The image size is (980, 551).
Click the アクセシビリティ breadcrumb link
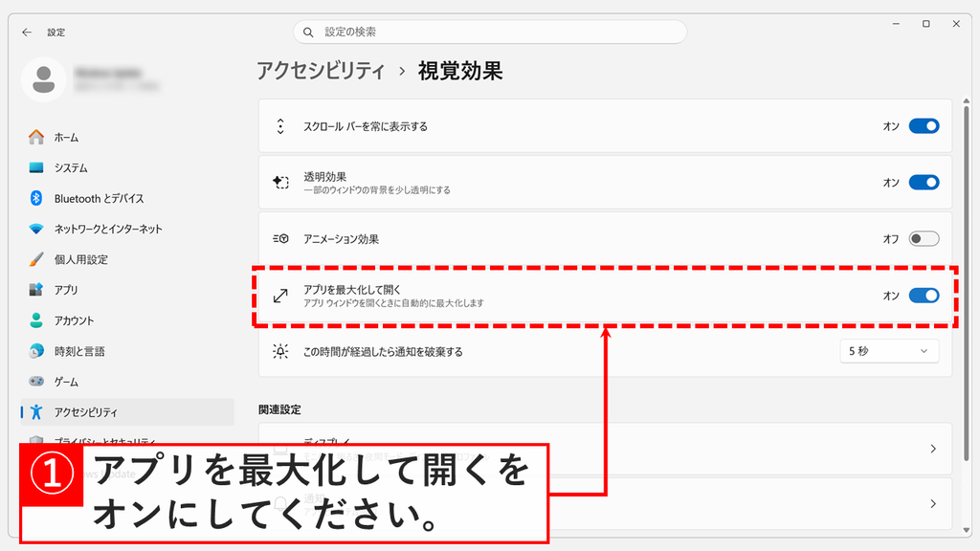point(321,71)
